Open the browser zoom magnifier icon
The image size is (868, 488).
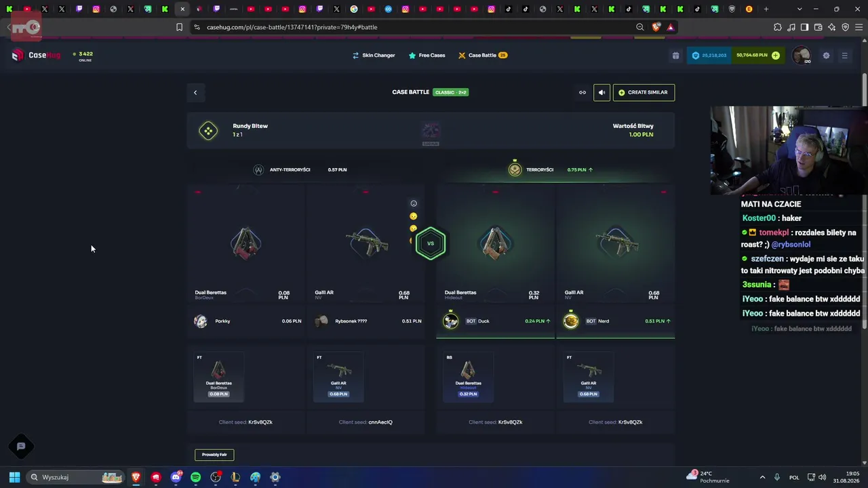click(639, 27)
